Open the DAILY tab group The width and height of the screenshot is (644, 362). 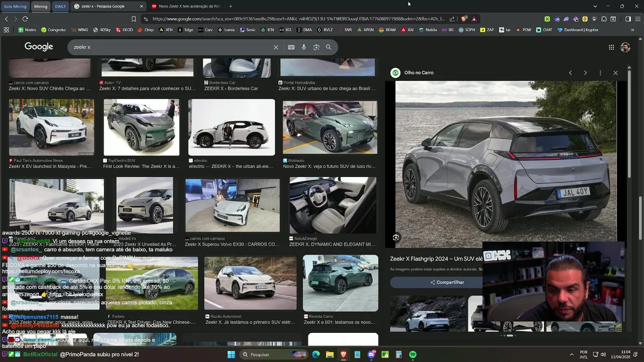click(x=60, y=7)
